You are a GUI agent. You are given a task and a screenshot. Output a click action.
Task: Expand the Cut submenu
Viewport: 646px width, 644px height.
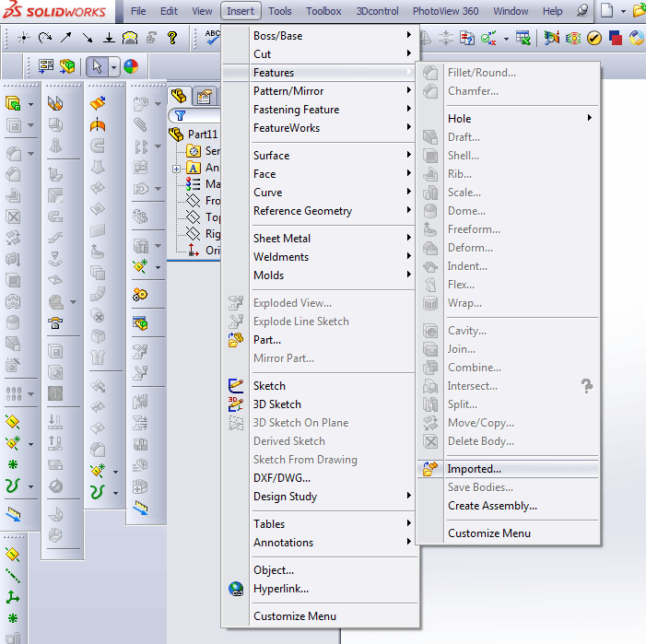click(319, 54)
